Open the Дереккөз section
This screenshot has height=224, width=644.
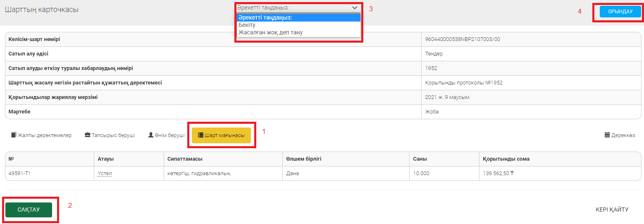click(623, 135)
